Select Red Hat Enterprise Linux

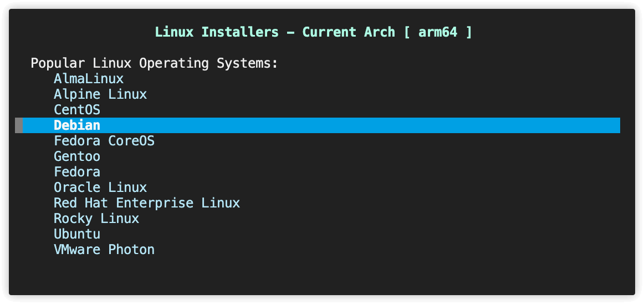click(147, 203)
